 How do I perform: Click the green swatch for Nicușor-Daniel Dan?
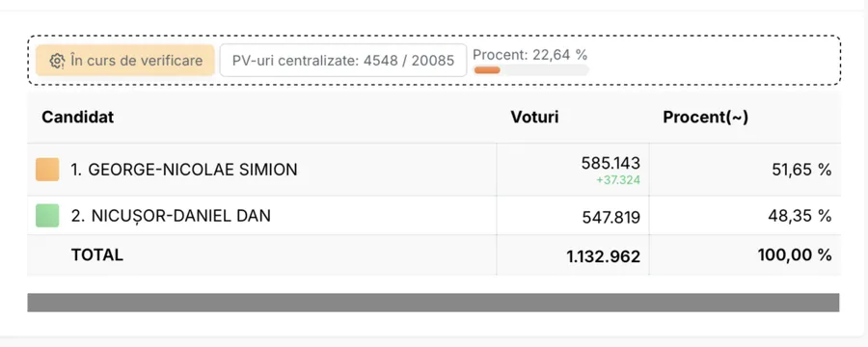47,216
